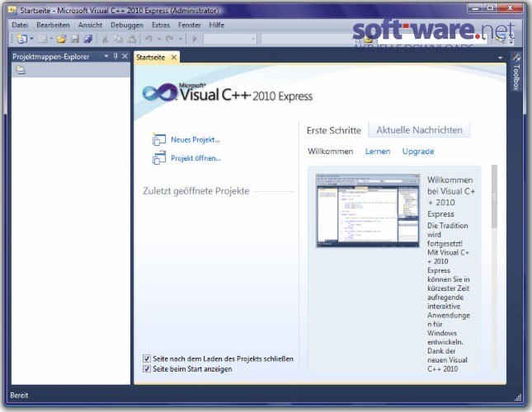Click the status bar resize grip icon
This screenshot has width=532, height=412.
(x=518, y=397)
